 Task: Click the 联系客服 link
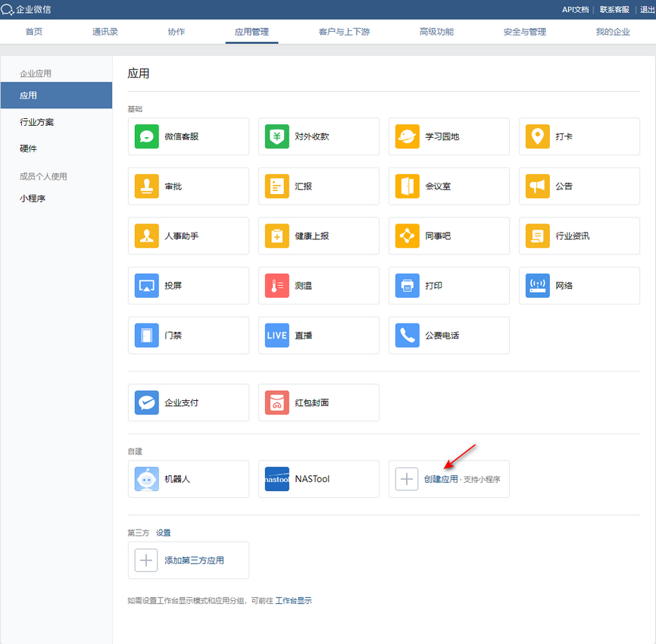[x=614, y=10]
